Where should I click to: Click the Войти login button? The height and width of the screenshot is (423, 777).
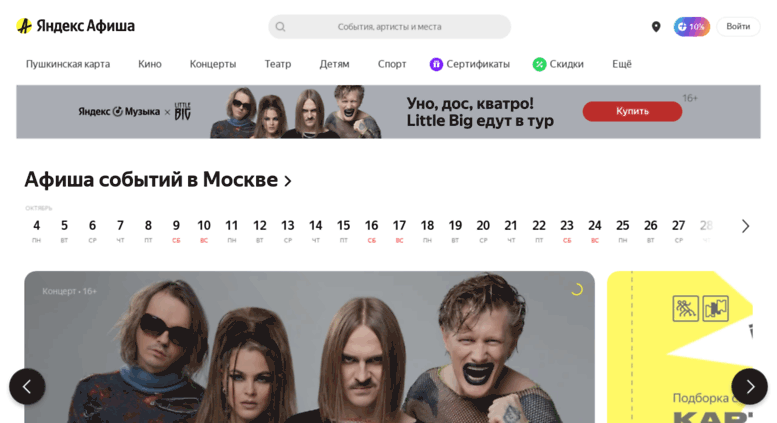point(738,27)
